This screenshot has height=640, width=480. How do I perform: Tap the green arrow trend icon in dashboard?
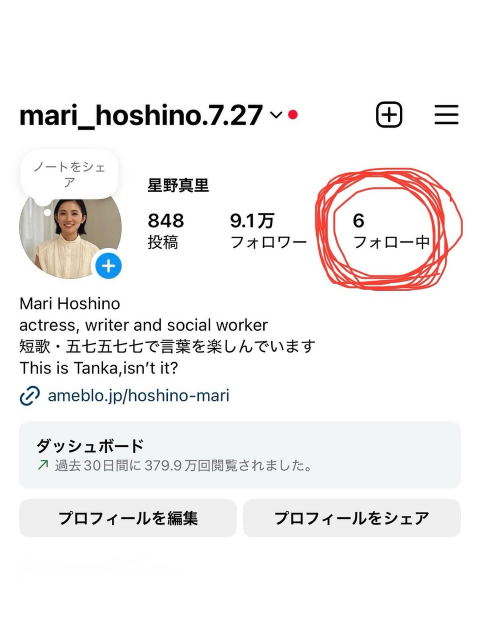tap(43, 465)
